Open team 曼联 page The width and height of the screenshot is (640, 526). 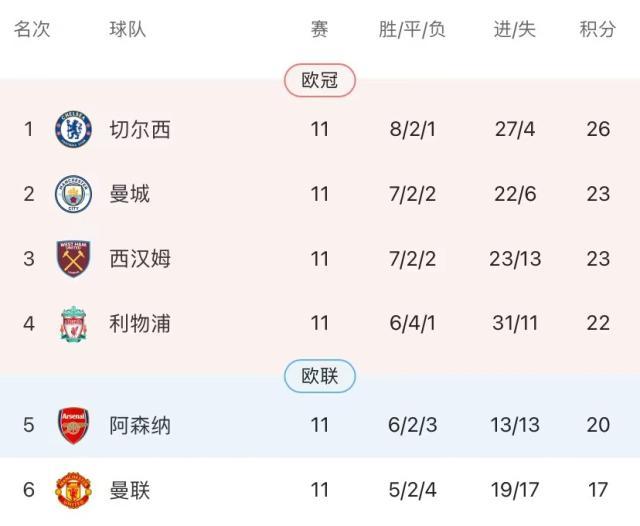130,490
